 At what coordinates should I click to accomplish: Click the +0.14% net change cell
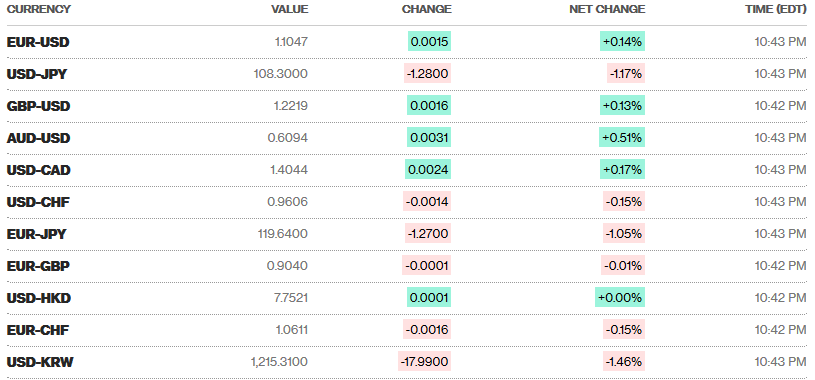pos(622,42)
